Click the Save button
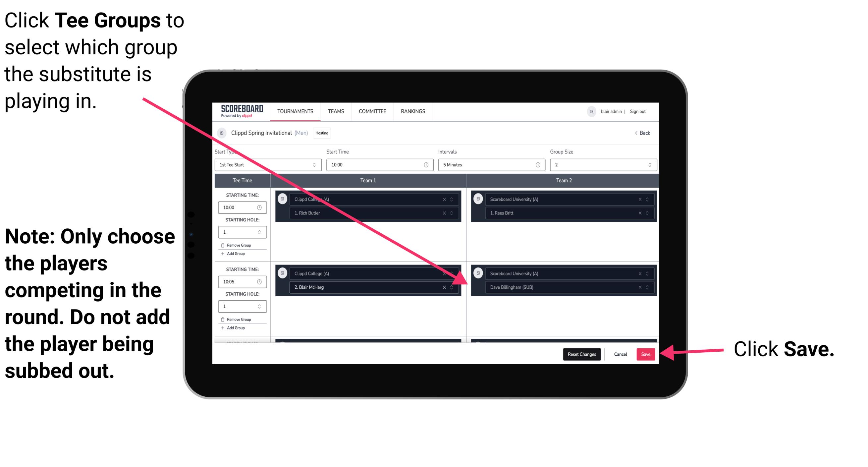The height and width of the screenshot is (467, 868). pyautogui.click(x=646, y=354)
